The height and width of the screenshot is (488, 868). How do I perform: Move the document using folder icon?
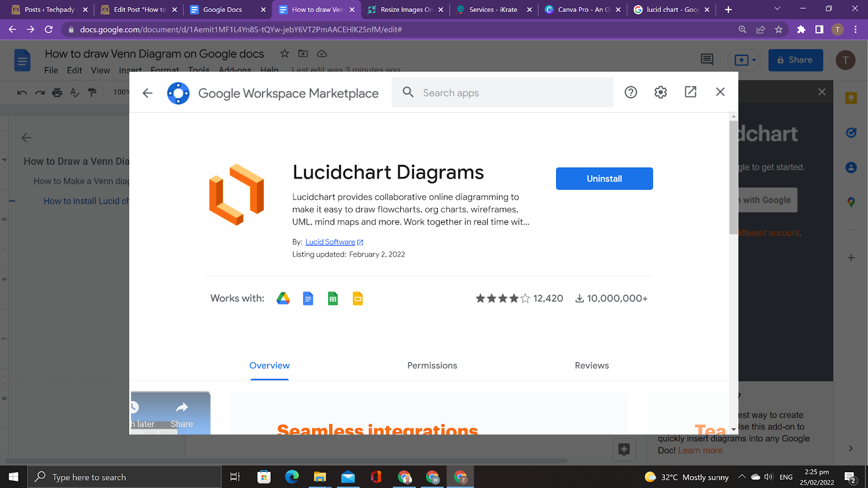pos(303,53)
